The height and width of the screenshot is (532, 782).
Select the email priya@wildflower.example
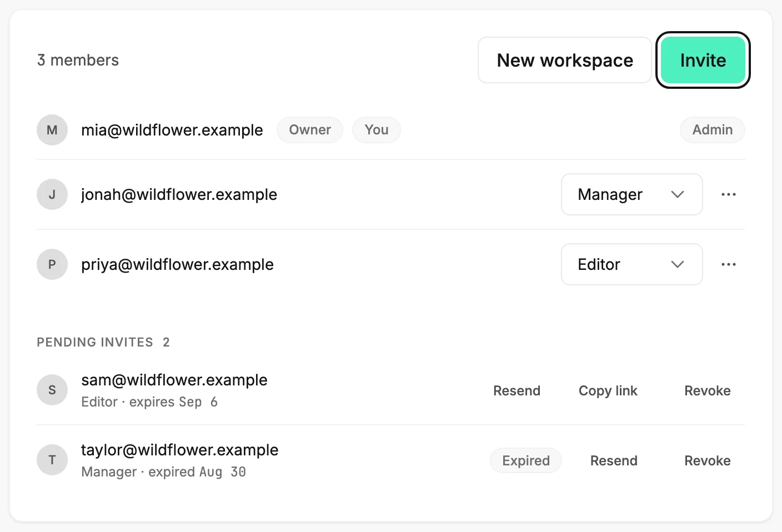point(177,264)
